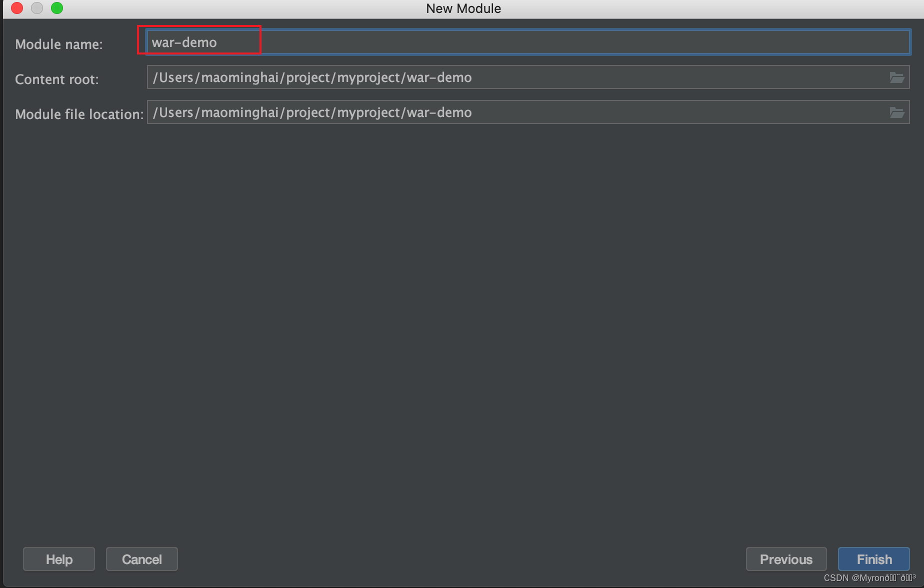
Task: Click the New Module title text
Action: [x=463, y=8]
